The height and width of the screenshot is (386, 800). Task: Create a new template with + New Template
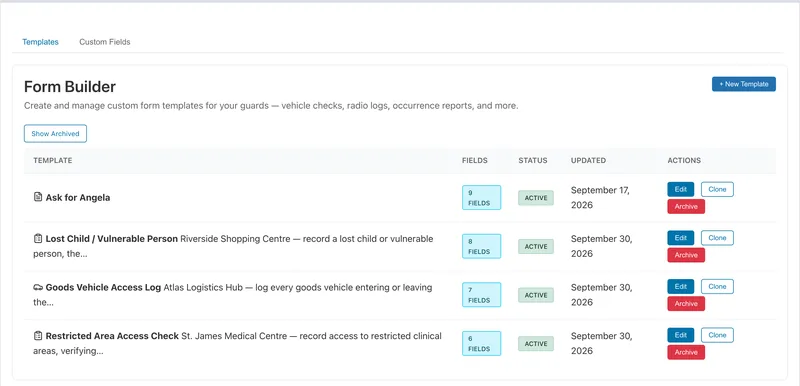pos(744,84)
